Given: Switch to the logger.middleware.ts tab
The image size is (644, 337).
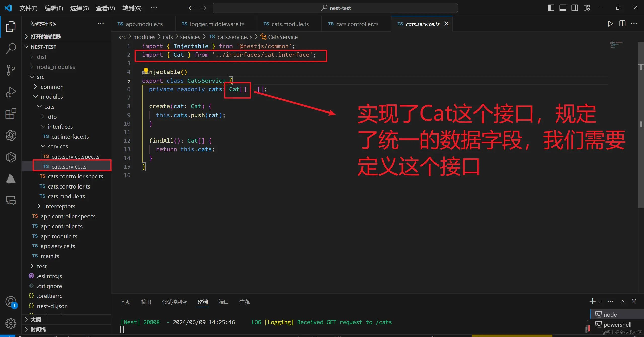Looking at the screenshot, I should pos(216,24).
